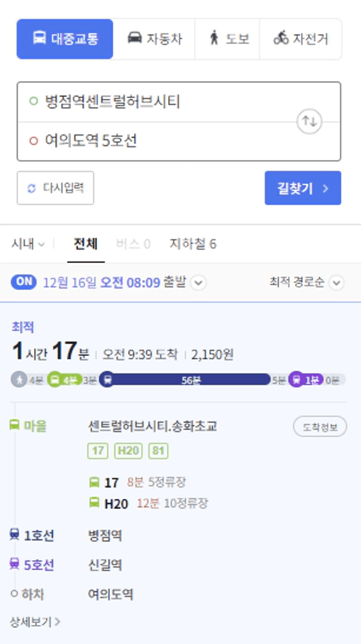The image size is (361, 644).
Task: Open the 최적 경로순 sort dropdown
Action: click(306, 283)
